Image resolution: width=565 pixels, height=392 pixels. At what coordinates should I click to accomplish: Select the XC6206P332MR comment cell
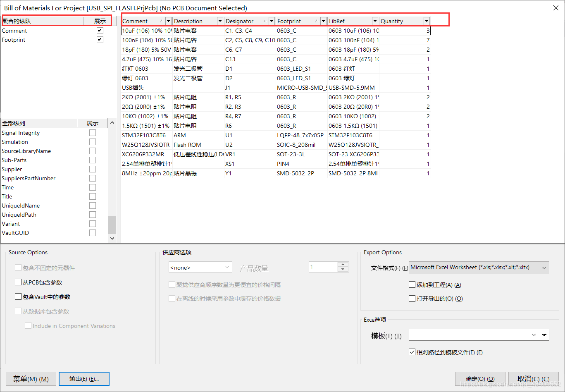coord(147,154)
